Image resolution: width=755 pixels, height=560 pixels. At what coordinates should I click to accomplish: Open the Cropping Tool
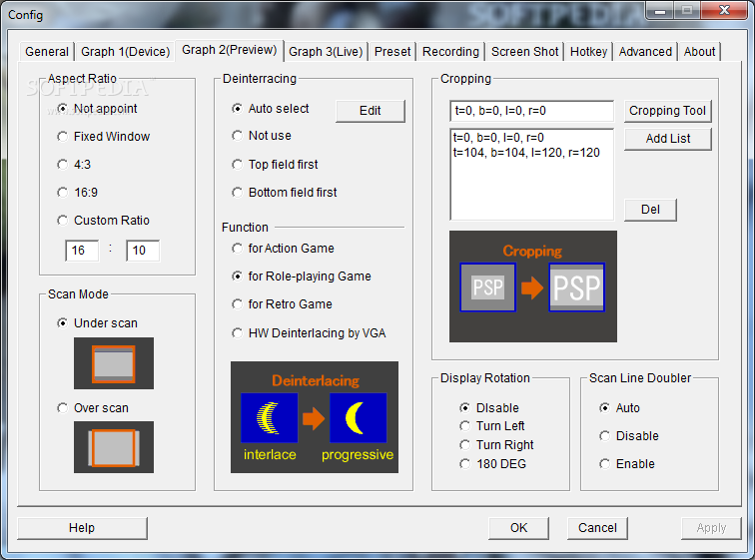(x=667, y=111)
